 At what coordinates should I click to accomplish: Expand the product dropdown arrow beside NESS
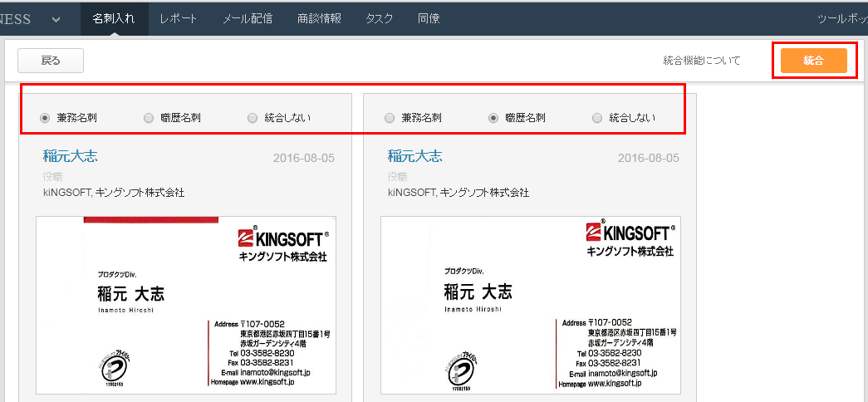(56, 19)
